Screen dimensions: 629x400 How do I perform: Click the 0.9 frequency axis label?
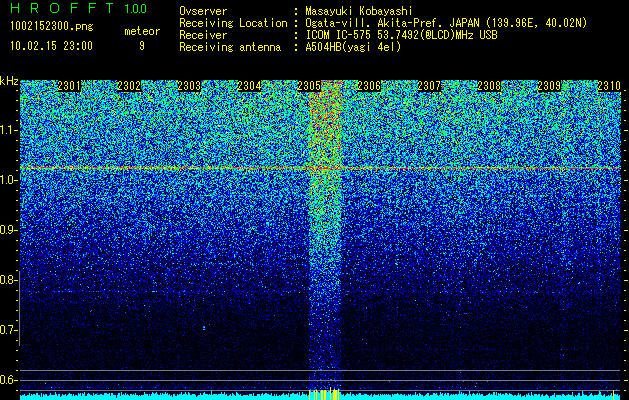coord(9,230)
